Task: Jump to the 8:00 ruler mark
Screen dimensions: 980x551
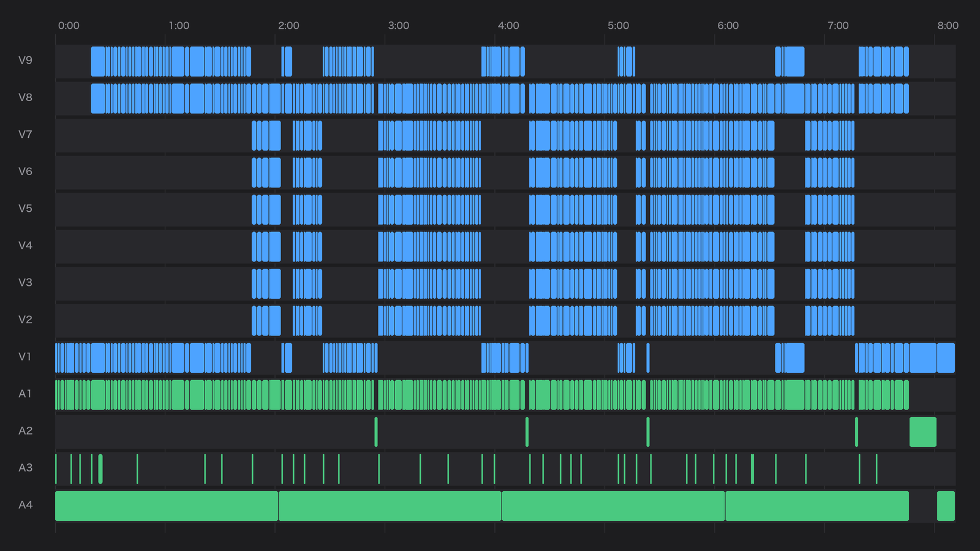Action: point(948,25)
